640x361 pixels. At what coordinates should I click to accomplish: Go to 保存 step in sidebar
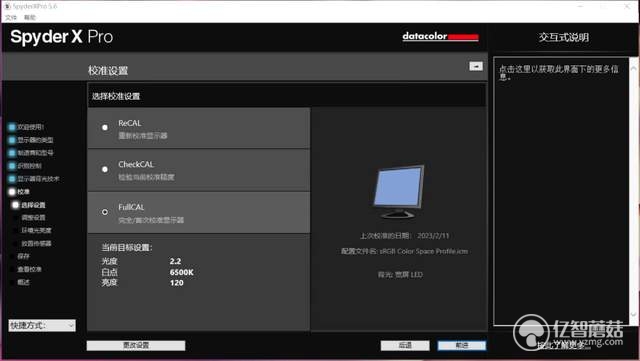pyautogui.click(x=23, y=256)
